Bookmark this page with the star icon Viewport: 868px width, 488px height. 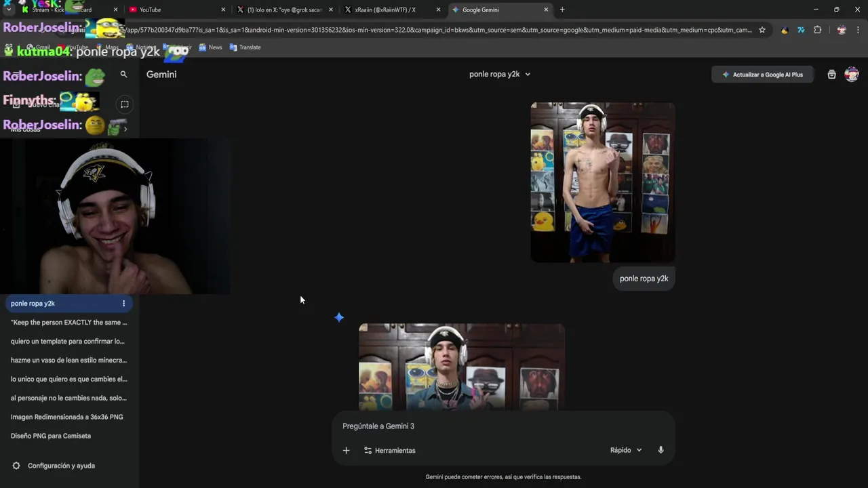pos(762,30)
